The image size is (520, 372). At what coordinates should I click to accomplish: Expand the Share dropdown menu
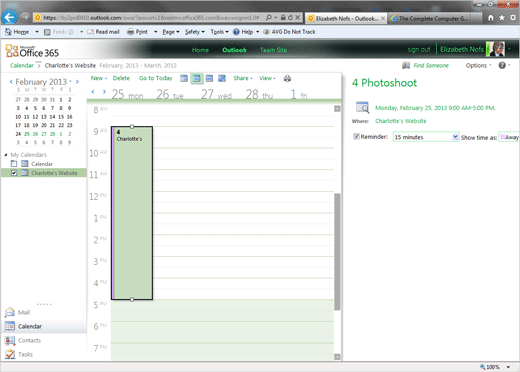[x=243, y=78]
